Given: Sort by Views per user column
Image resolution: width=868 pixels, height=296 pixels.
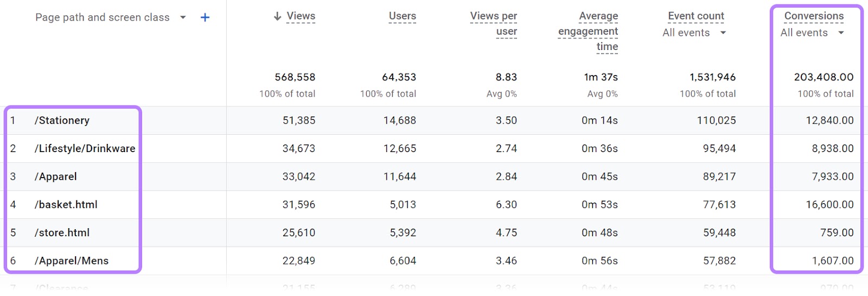Looking at the screenshot, I should point(493,24).
